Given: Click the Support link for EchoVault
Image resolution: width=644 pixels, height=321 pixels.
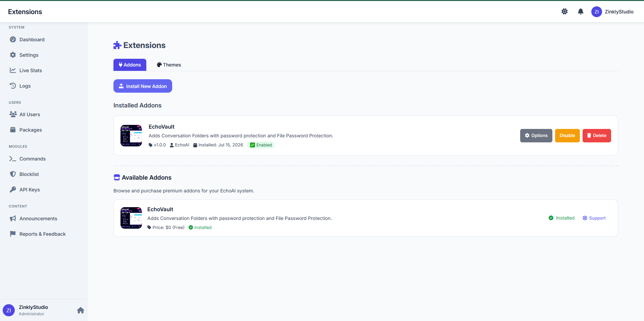Looking at the screenshot, I should click(594, 218).
